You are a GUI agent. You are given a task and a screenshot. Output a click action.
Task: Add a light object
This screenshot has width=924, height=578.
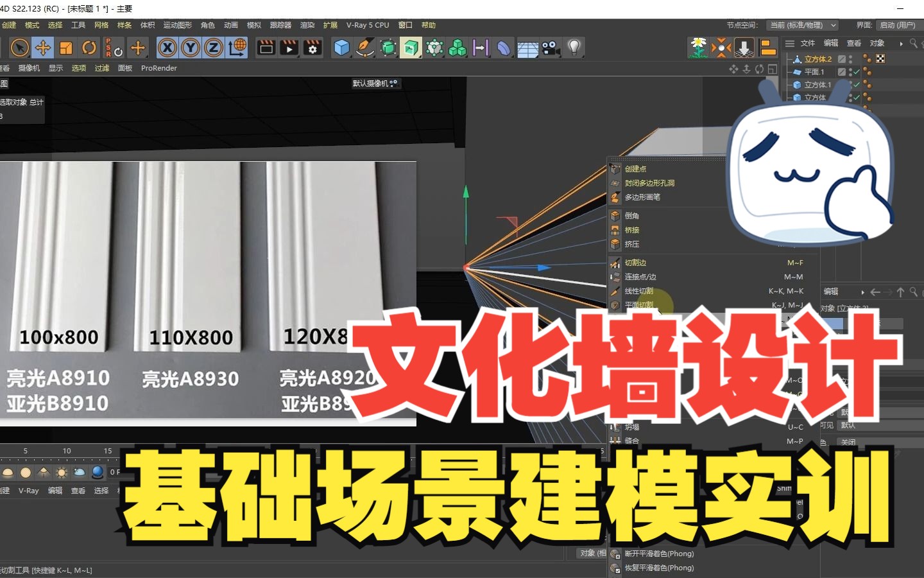[574, 48]
